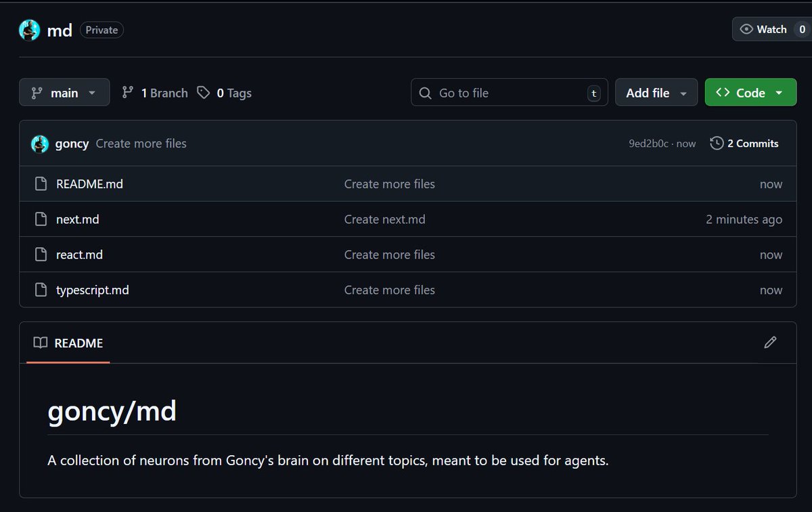Open commit message in typescript.md row
This screenshot has width=812, height=512.
click(x=389, y=290)
